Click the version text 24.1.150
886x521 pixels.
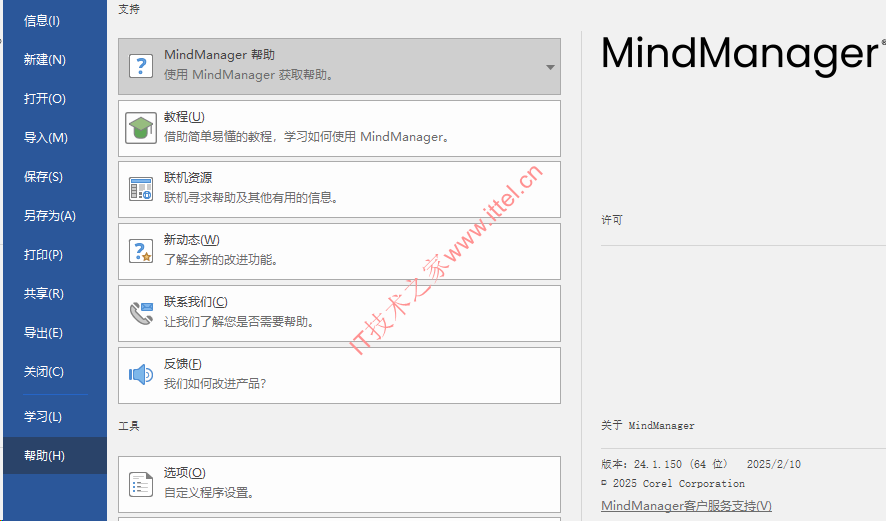point(657,464)
